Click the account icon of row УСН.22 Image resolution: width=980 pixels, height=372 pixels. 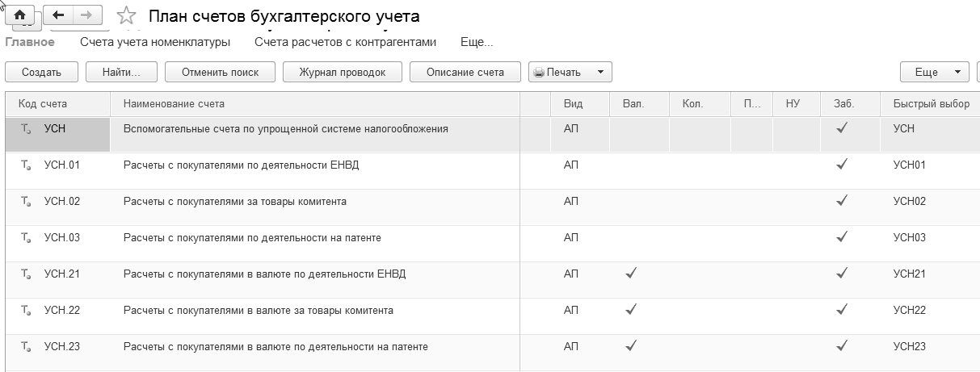pyautogui.click(x=26, y=311)
